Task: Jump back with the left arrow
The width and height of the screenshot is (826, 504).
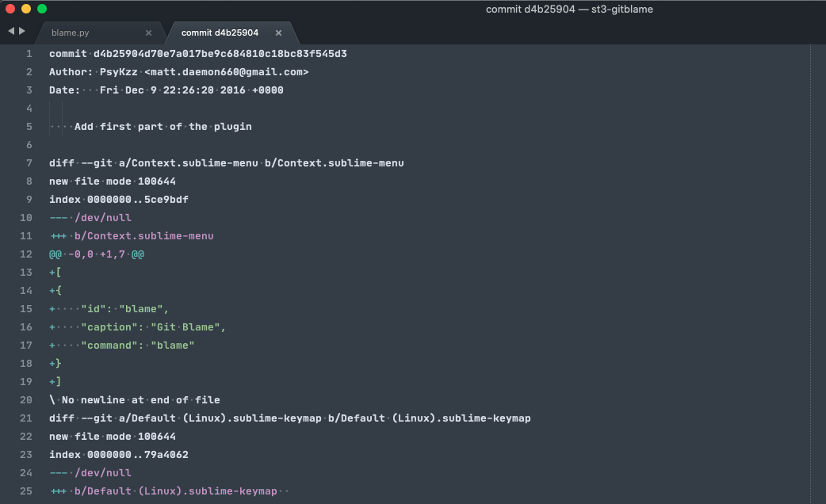Action: [11, 32]
